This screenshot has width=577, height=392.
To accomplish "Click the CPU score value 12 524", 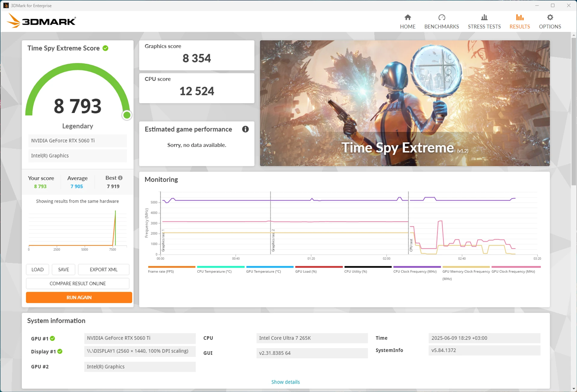I will point(197,91).
